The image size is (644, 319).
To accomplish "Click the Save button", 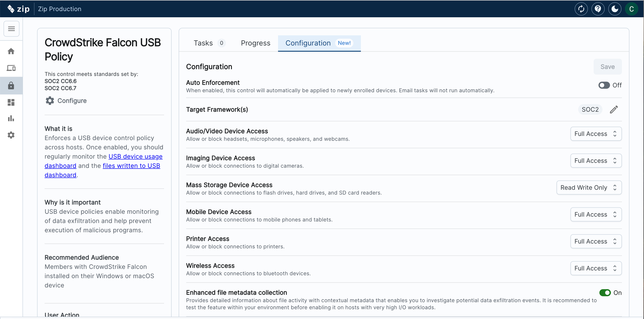I will click(x=607, y=67).
